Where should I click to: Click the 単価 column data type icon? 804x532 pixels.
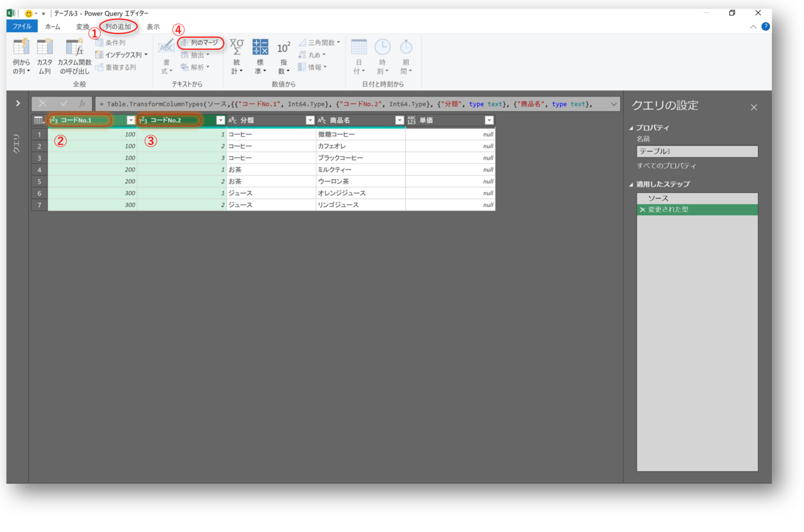pyautogui.click(x=411, y=121)
